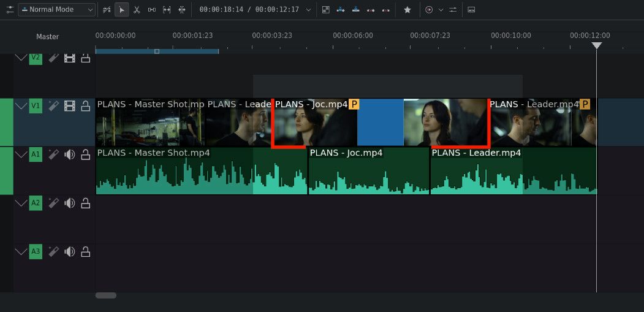Collapse the V1 track with its chevron
Image resolution: width=644 pixels, height=312 pixels.
[21, 106]
